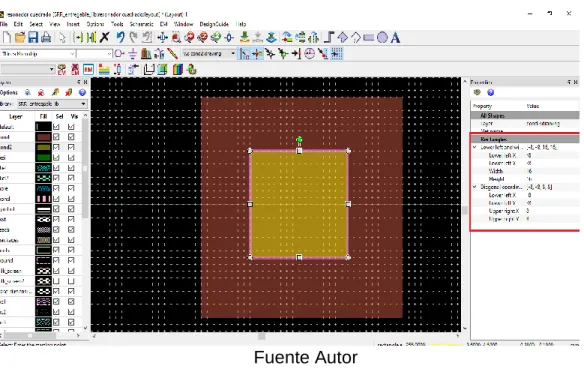The height and width of the screenshot is (369, 584).
Task: Print the layout with the printer icon
Action: click(x=46, y=37)
